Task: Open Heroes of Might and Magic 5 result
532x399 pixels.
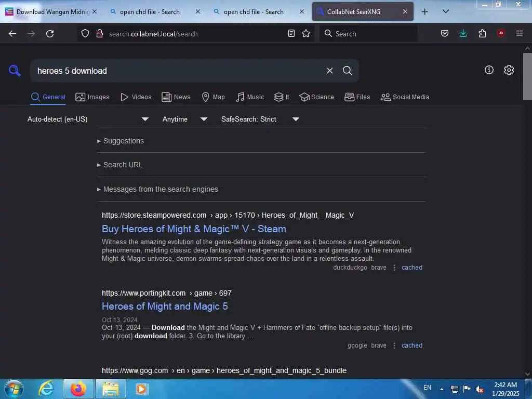Action: tap(165, 307)
